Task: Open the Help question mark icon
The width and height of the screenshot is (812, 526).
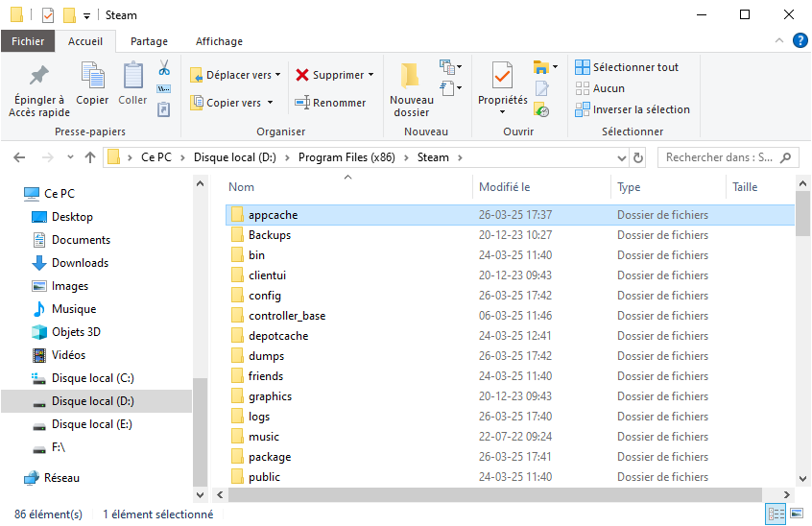Action: (800, 40)
